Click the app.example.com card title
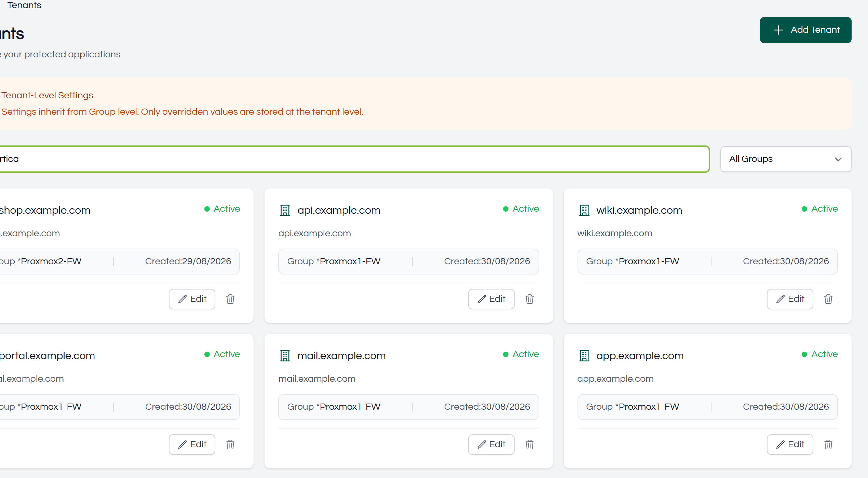Viewport: 868px width, 478px height. pyautogui.click(x=640, y=356)
